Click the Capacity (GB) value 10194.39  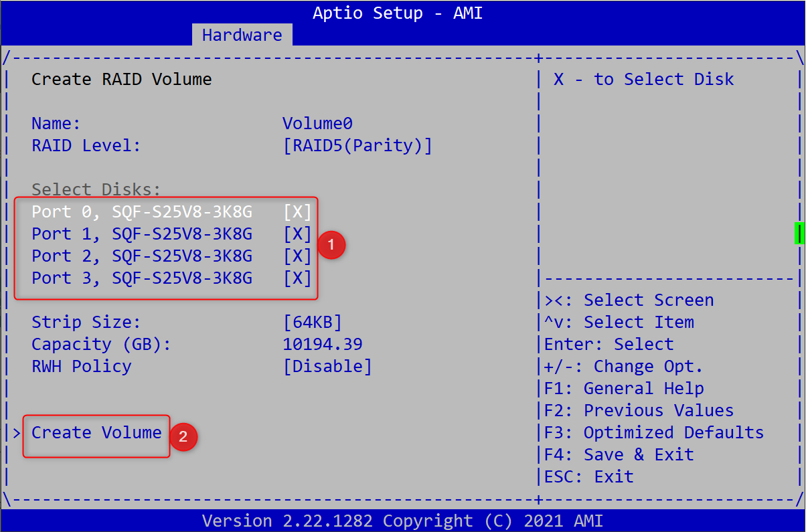[x=323, y=345]
